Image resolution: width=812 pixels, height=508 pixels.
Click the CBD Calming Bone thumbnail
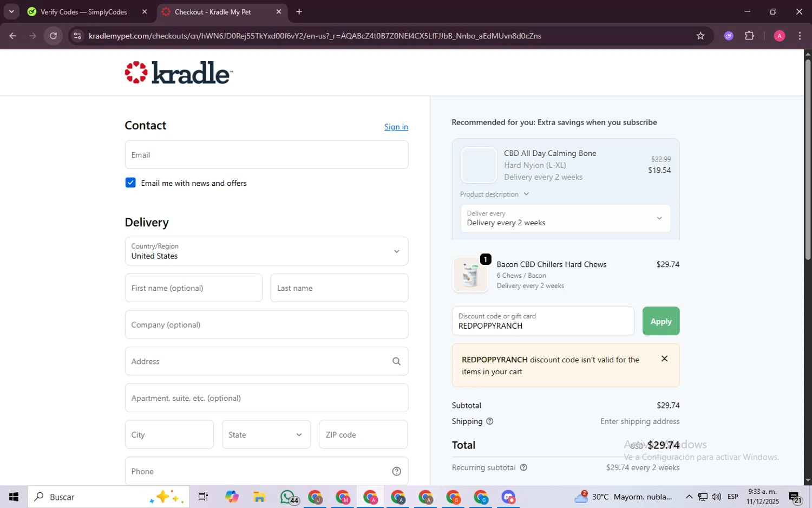point(479,165)
